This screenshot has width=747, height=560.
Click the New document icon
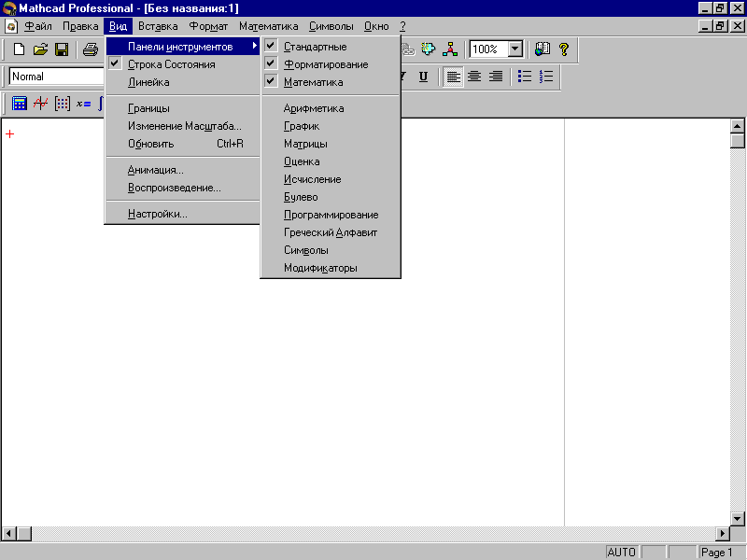[x=19, y=49]
